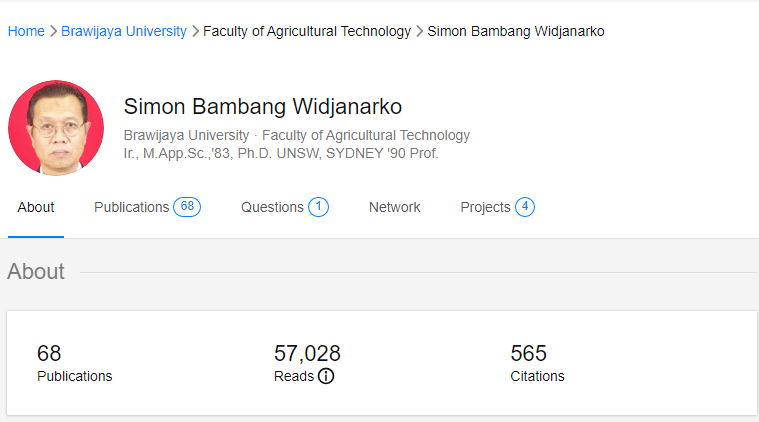Open Simon Bambang Widjanarko's profile photo
Viewport: 759px width, 422px height.
coord(56,129)
